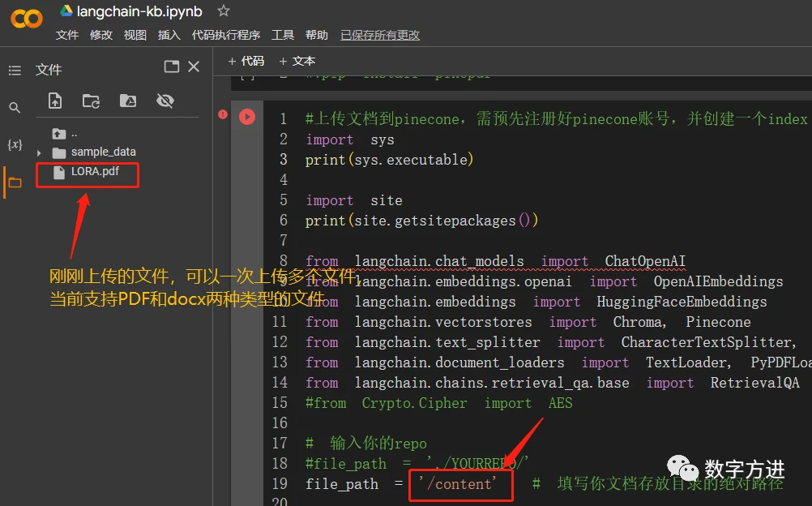The width and height of the screenshot is (812, 506).
Task: Run the code cell play button
Action: pos(247,117)
